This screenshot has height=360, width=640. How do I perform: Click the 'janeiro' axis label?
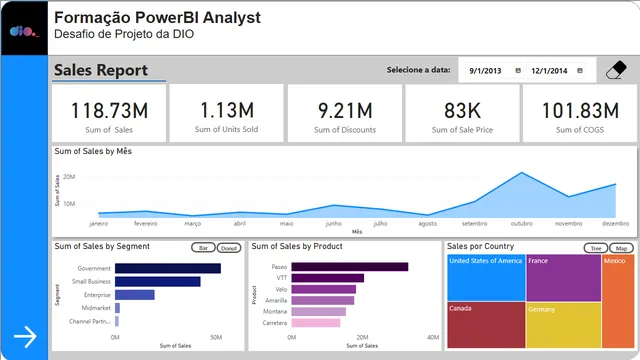pyautogui.click(x=99, y=224)
